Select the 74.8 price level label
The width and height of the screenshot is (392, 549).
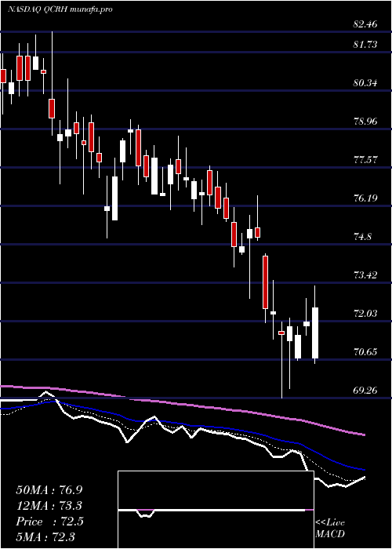point(362,237)
